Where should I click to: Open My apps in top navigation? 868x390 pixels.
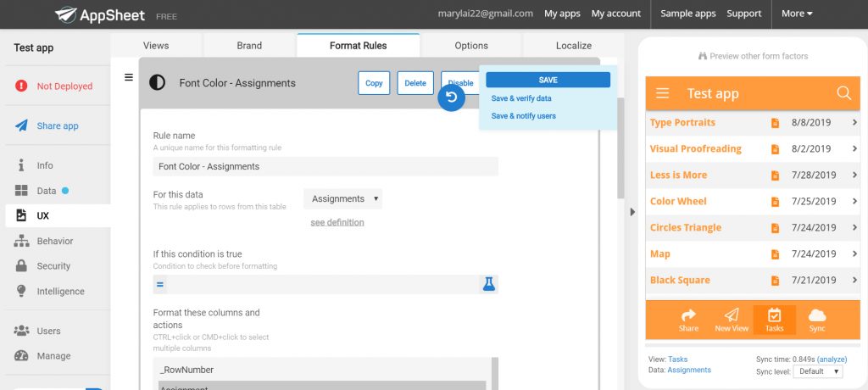tap(562, 14)
